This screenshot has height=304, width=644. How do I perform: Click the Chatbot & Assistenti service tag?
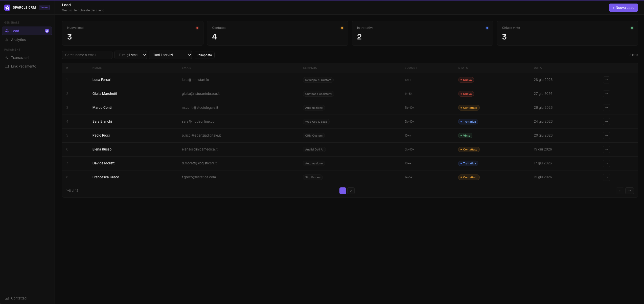pyautogui.click(x=318, y=94)
